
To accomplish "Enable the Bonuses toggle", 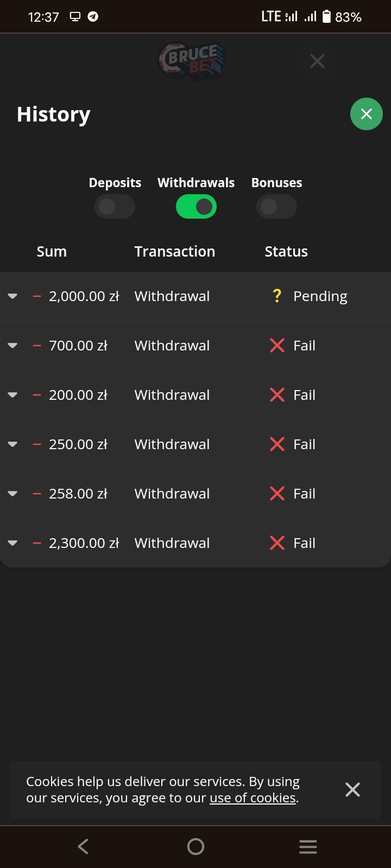I will point(276,207).
